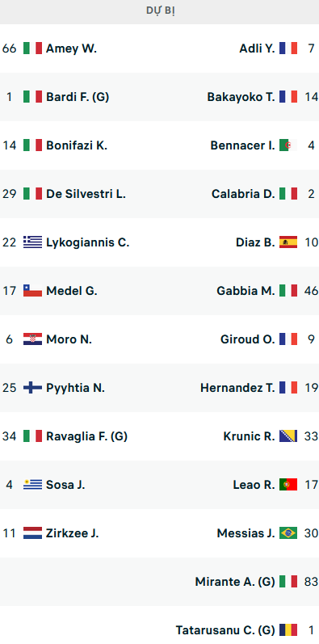Screen dimensions: 319x644
Task: Click the Portuguese flag beside Leao R.
Action: pyautogui.click(x=288, y=485)
